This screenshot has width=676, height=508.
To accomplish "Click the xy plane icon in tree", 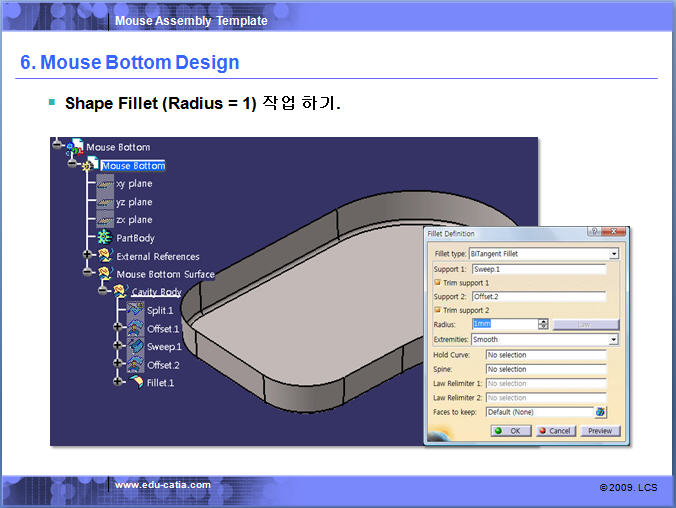I will (x=105, y=184).
